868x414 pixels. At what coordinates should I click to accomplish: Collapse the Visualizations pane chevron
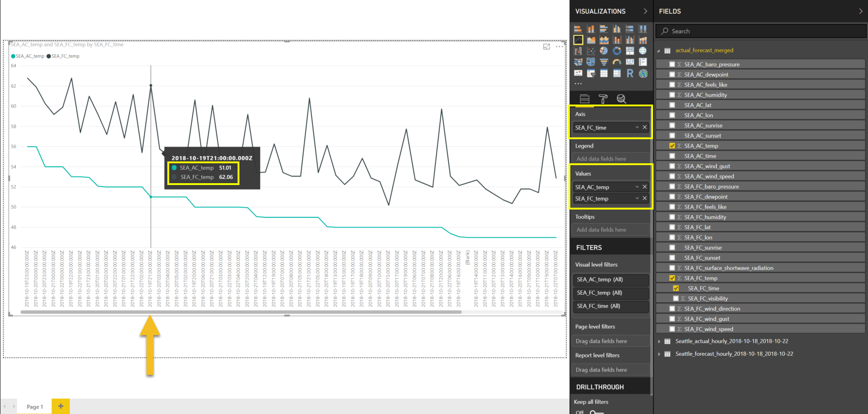[646, 11]
